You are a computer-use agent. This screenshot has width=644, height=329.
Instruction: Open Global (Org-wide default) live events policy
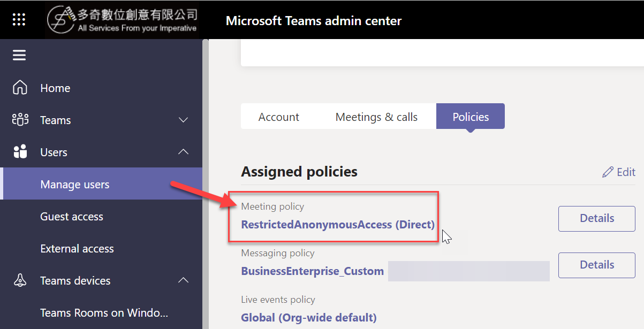coord(309,318)
